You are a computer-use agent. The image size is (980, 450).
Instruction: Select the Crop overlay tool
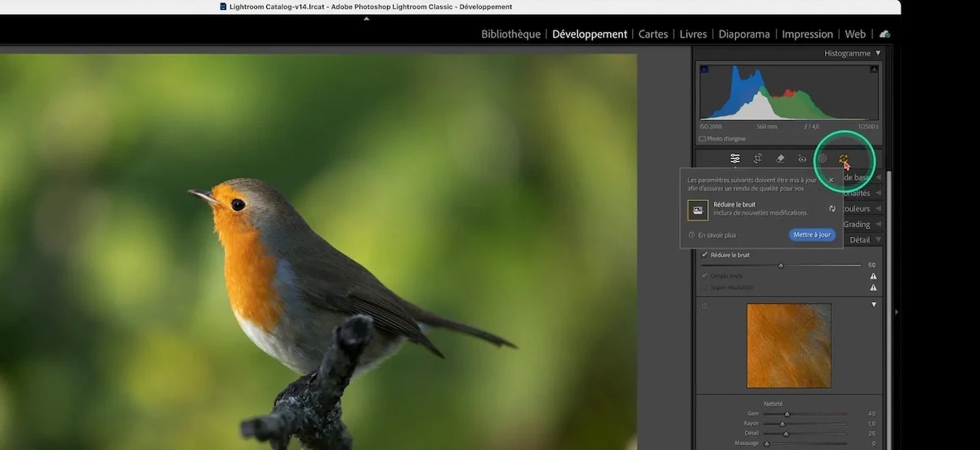pos(758,158)
